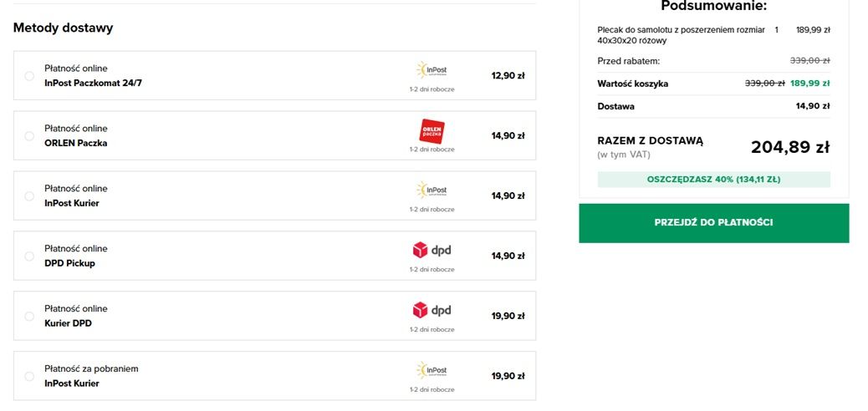Click the OSZCZĘDZASZ 40% savings banner
The image size is (868, 411).
713,180
